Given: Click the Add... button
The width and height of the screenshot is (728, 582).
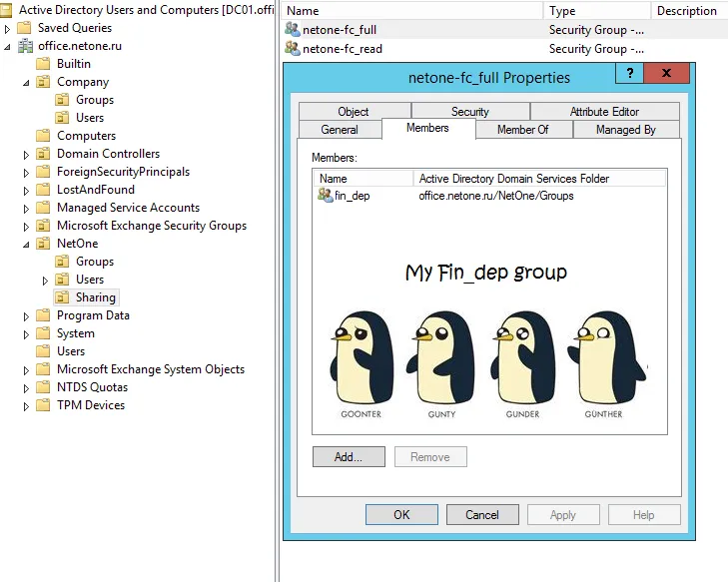Looking at the screenshot, I should coord(349,456).
